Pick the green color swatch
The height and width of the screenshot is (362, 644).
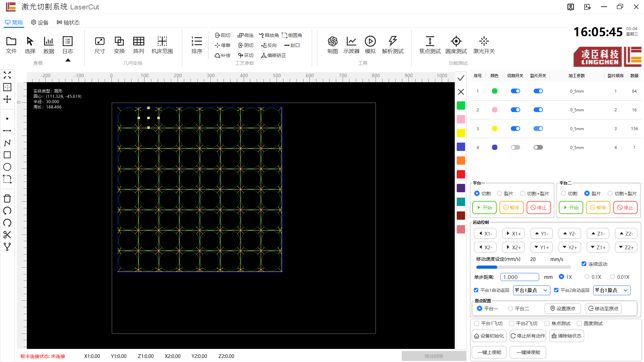coord(461,105)
